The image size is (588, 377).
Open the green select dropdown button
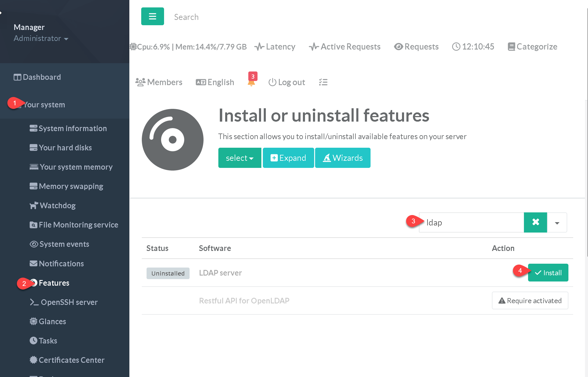(239, 158)
